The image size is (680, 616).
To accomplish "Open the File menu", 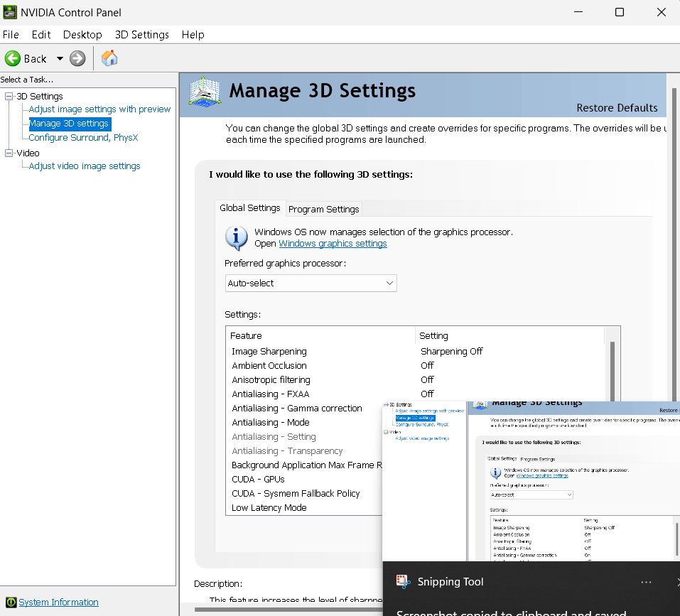I will click(x=11, y=35).
